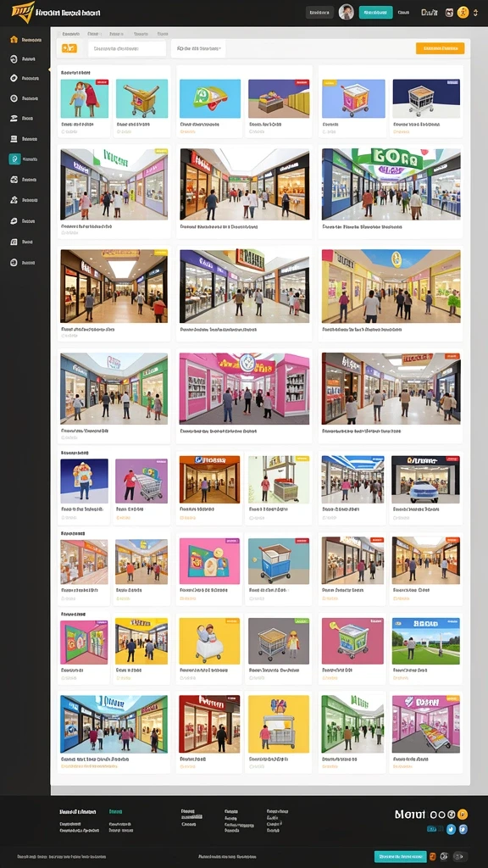Click the teal button in the top header
This screenshot has width=488, height=868.
(375, 12)
